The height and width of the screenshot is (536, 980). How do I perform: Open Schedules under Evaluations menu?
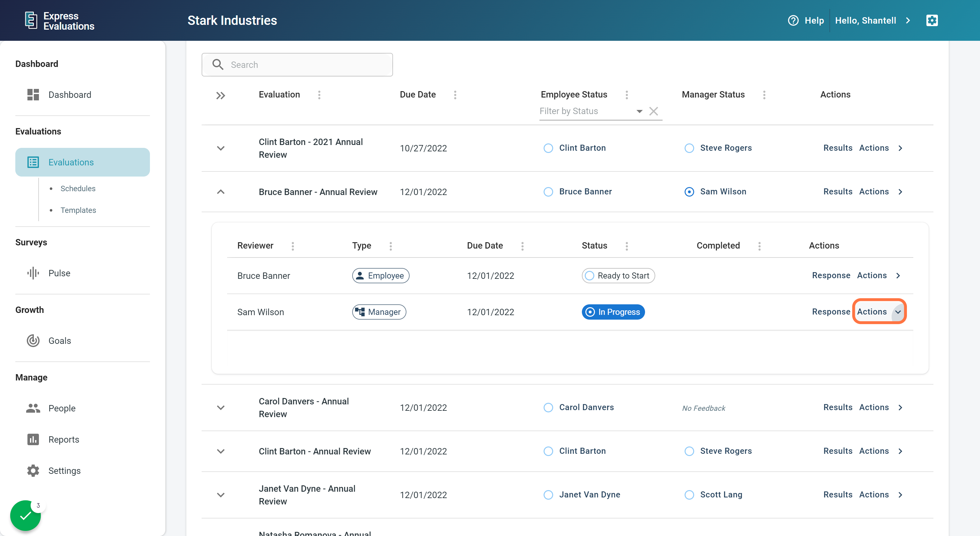point(78,189)
